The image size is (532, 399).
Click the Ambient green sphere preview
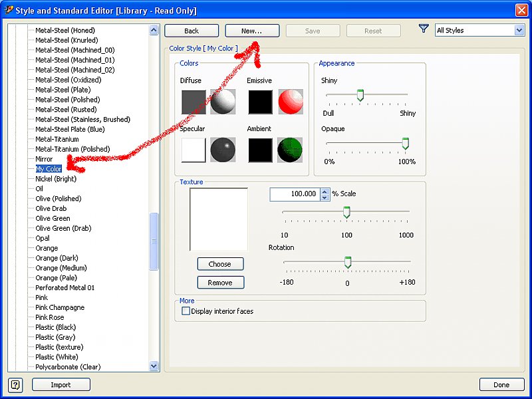(290, 150)
